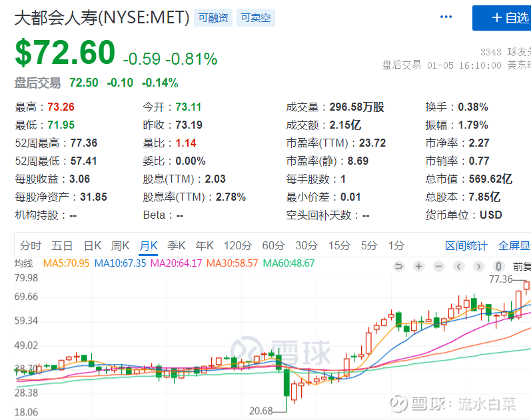Screen dimensions: 531x420
Task: Click the 换手 value 0.38%
Action: click(473, 107)
